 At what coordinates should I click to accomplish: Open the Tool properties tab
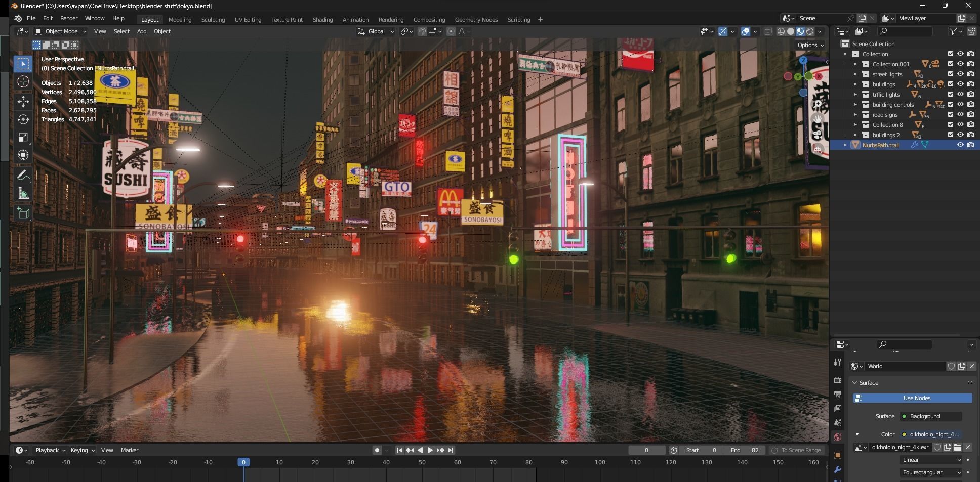click(838, 362)
